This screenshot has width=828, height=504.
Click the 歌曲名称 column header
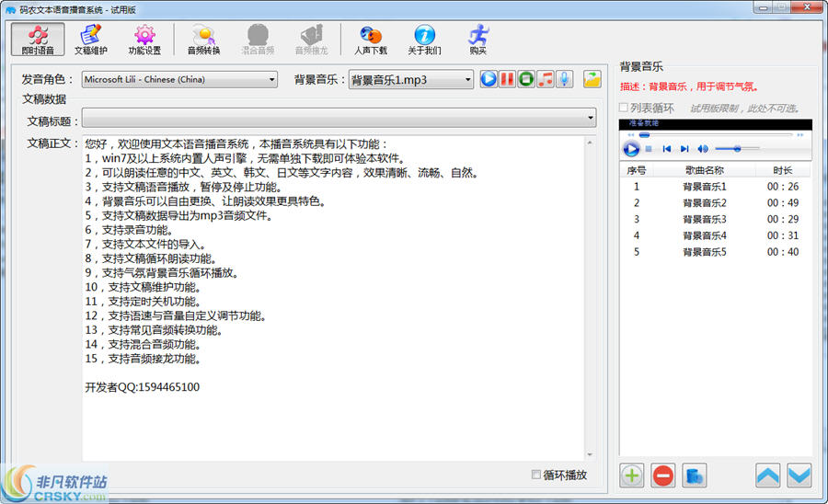705,170
